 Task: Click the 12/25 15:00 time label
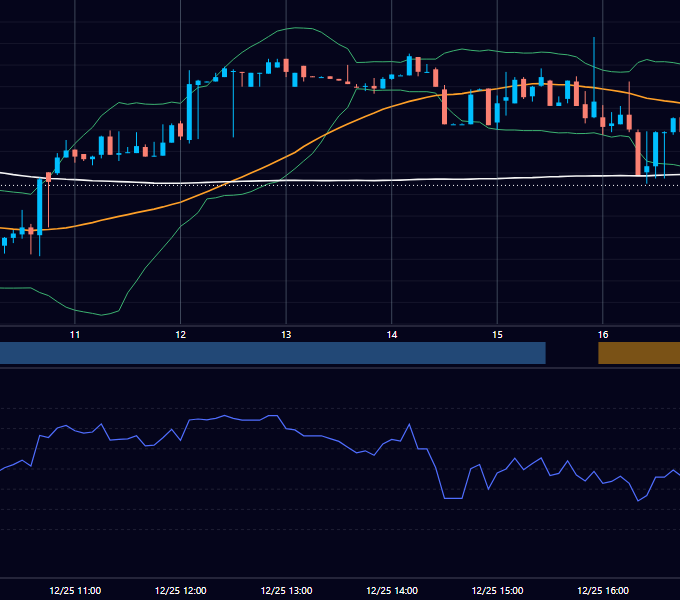(x=497, y=590)
